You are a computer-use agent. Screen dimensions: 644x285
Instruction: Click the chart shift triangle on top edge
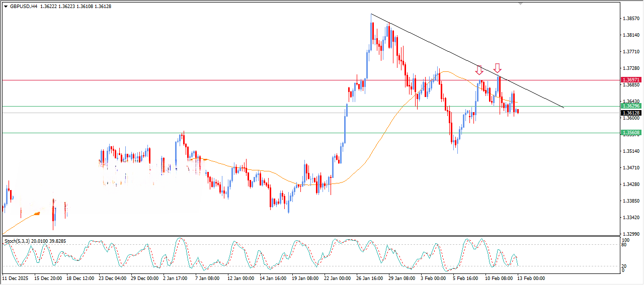pyautogui.click(x=520, y=4)
